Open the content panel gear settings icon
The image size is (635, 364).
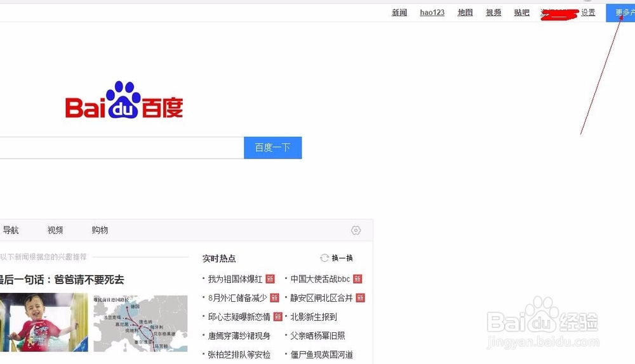(356, 230)
